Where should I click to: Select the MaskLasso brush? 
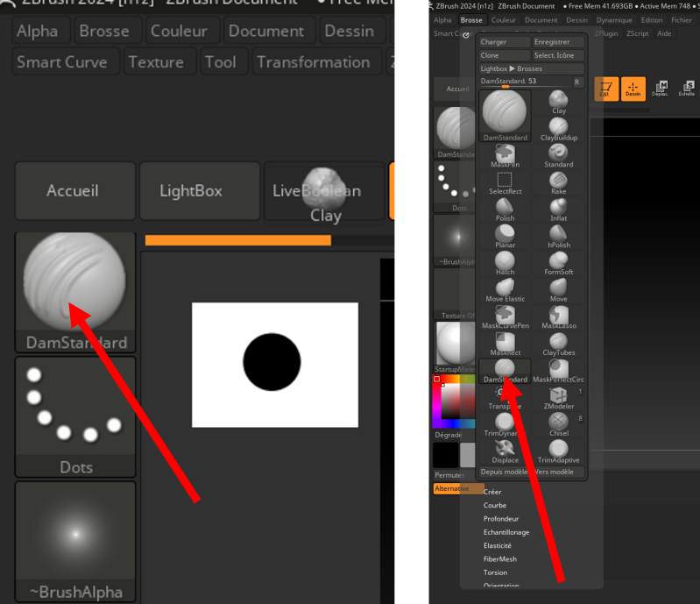point(558,316)
